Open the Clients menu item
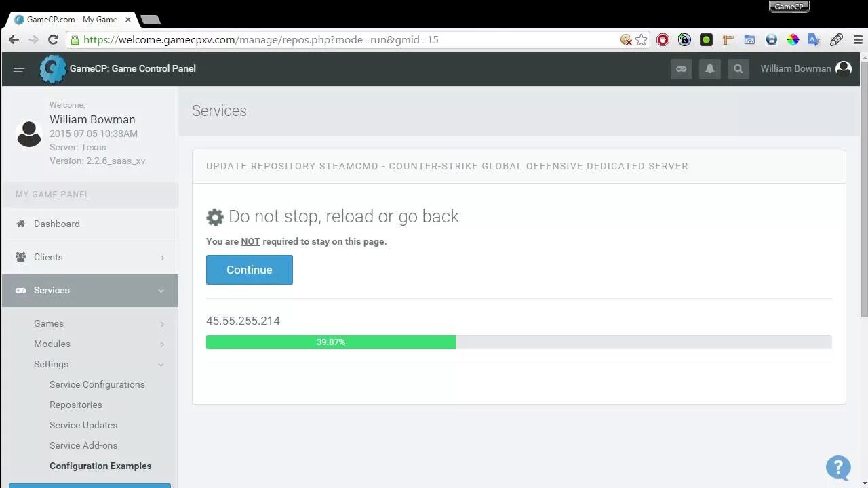 pyautogui.click(x=90, y=257)
